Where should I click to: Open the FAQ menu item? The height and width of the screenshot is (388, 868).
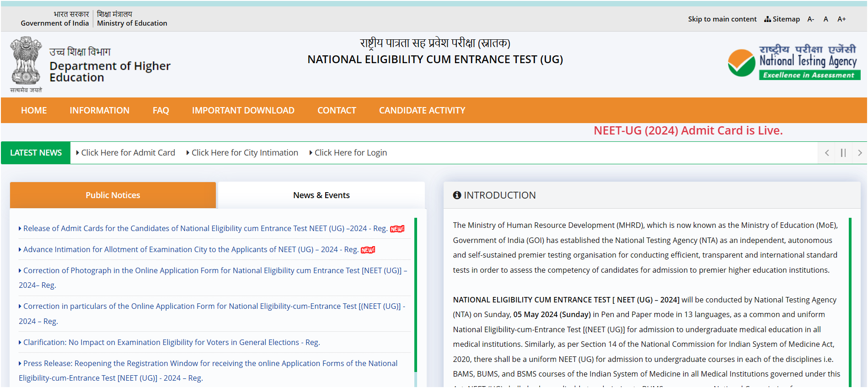pos(161,110)
